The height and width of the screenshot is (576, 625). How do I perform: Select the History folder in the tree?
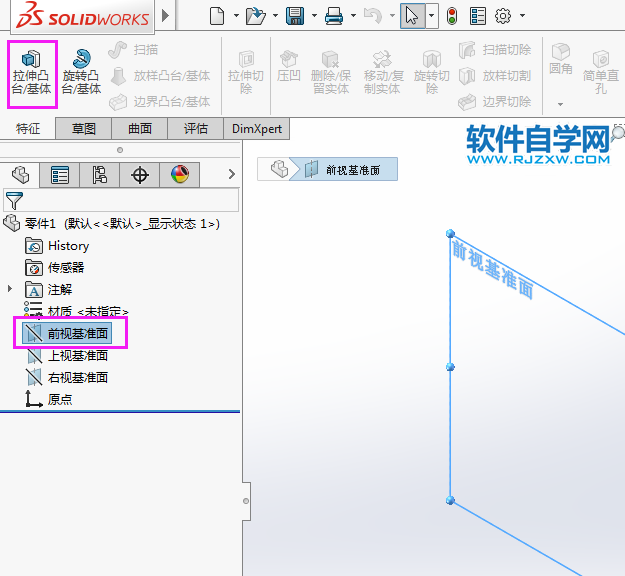point(57,246)
